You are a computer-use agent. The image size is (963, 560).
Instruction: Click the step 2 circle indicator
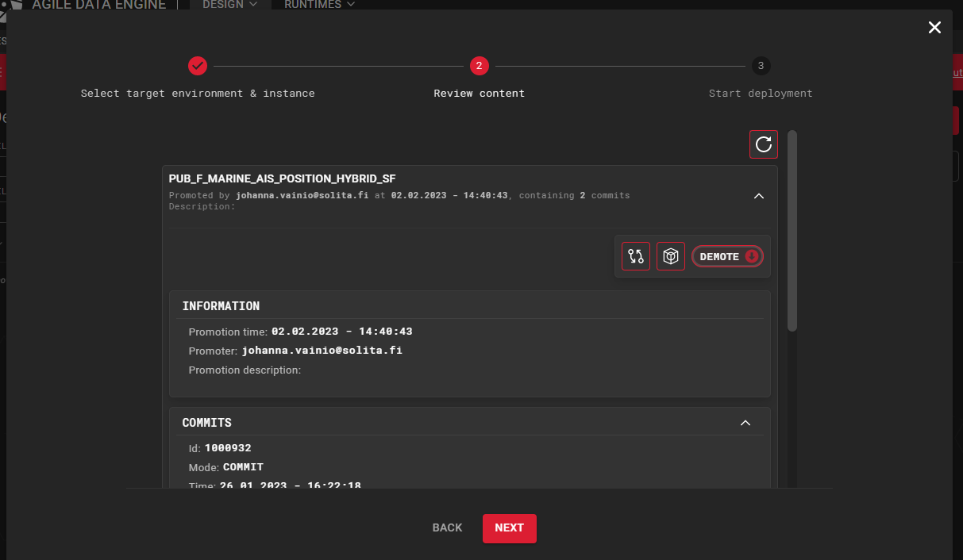click(479, 66)
